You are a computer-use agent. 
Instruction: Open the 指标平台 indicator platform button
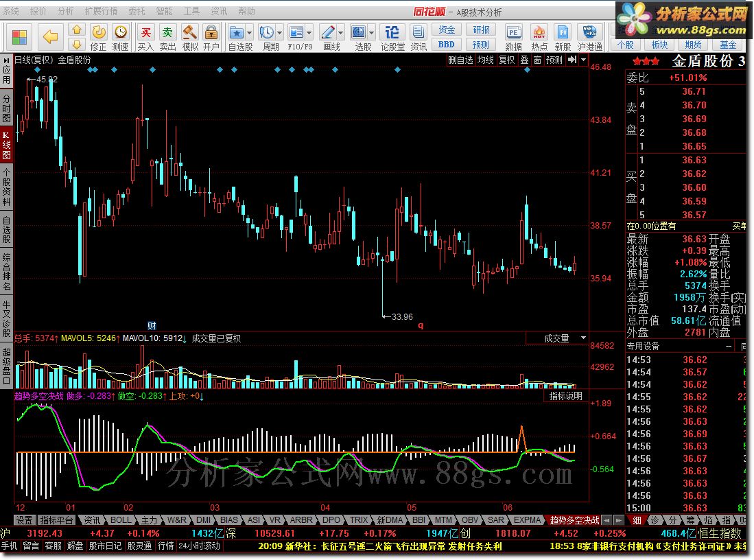click(x=56, y=520)
